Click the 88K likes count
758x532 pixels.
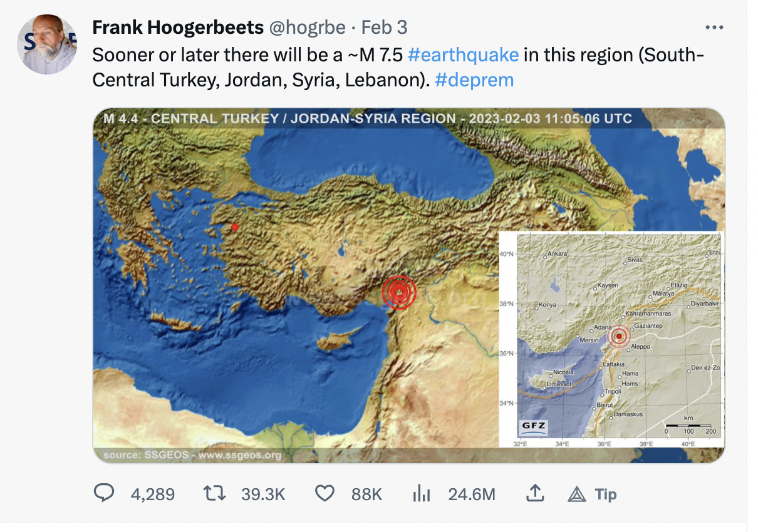[x=366, y=494]
